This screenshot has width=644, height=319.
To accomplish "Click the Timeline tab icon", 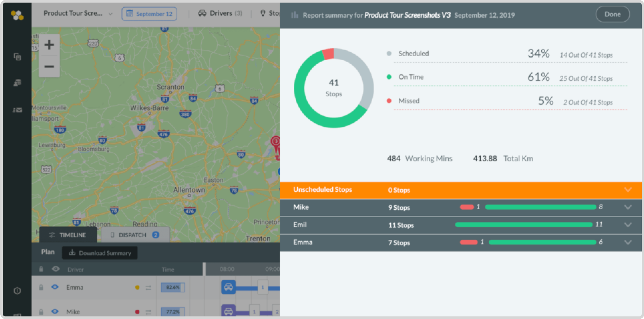I will (x=52, y=235).
